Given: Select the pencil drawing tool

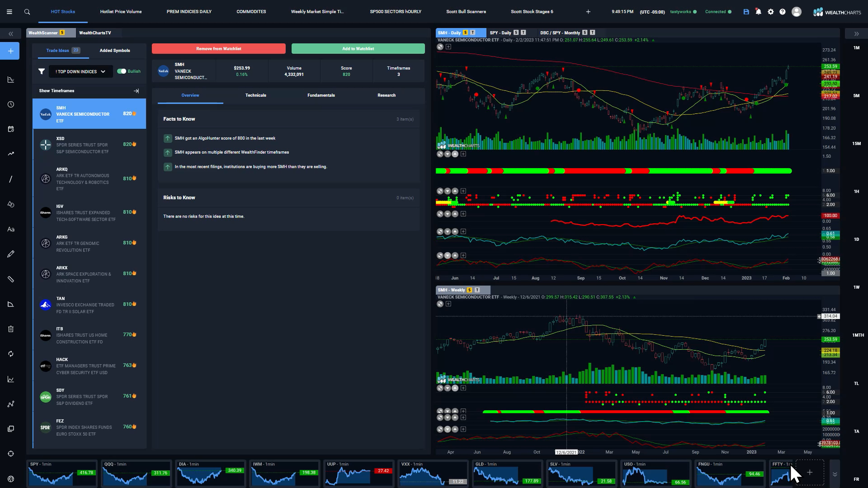Looking at the screenshot, I should tap(11, 254).
